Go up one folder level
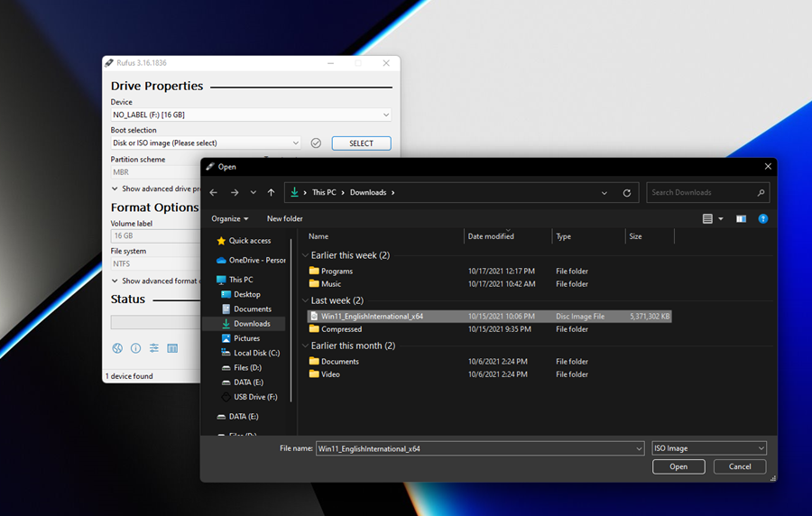 pos(271,192)
